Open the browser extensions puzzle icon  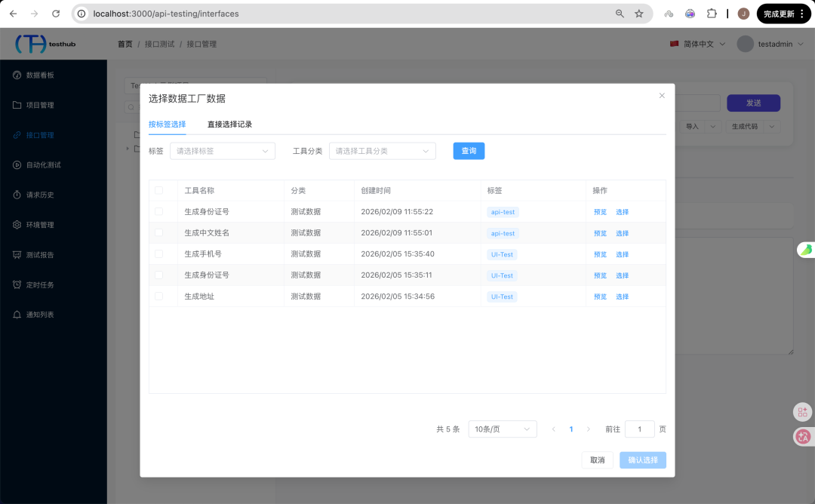[x=712, y=14]
